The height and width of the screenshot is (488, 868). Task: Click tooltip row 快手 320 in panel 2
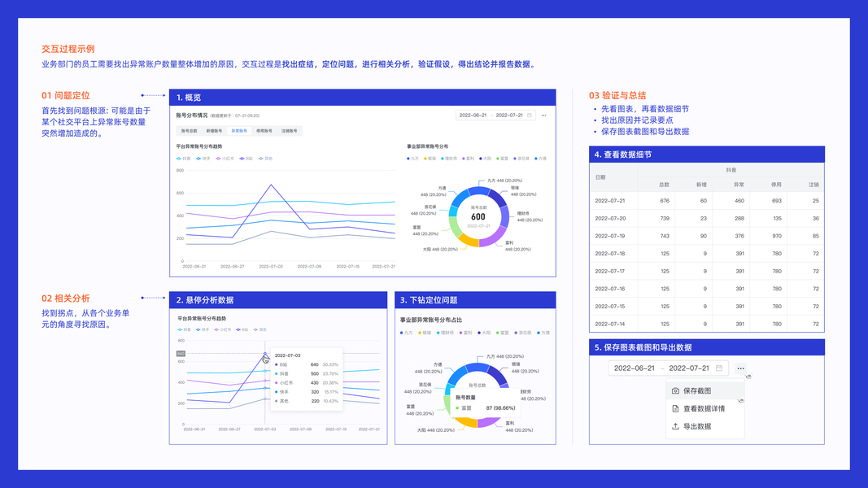pyautogui.click(x=306, y=392)
